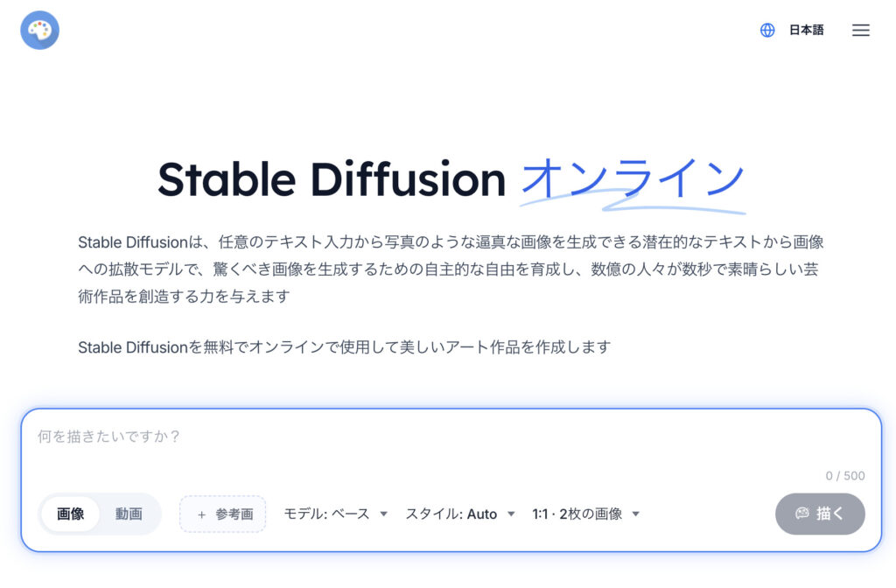This screenshot has height=588, width=896.
Task: Click the 日本語 language selector
Action: click(x=806, y=30)
